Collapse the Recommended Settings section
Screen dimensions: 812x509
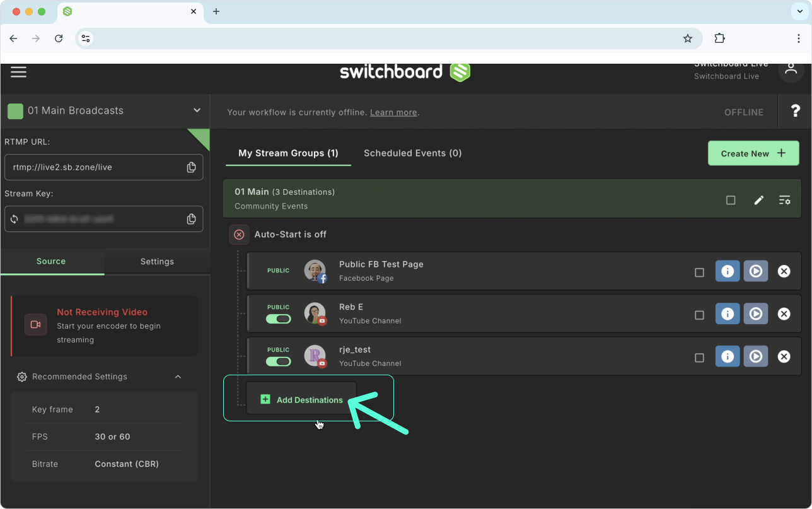[x=178, y=377]
